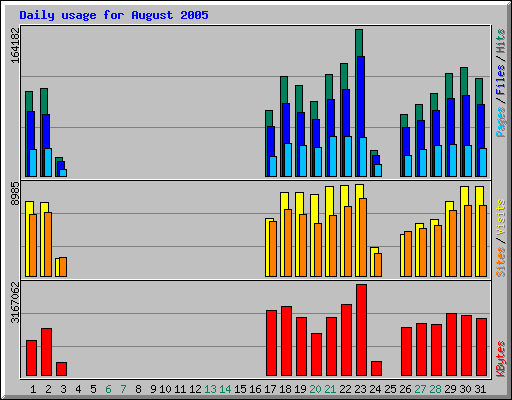Viewport: 512px width, 400px height.
Task: Click green weekend day label 20
Action: tap(315, 389)
